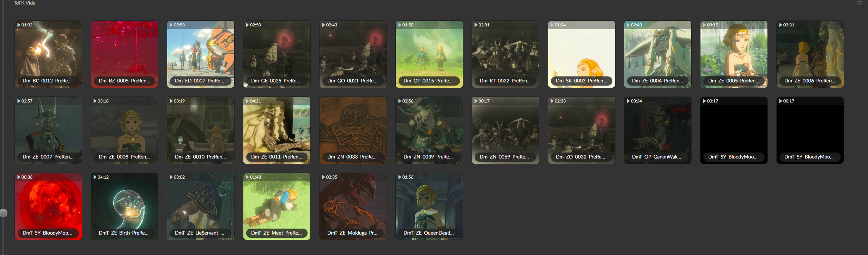Click the play icon on the 03:15 video
The height and width of the screenshot is (255, 868).
click(x=704, y=25)
